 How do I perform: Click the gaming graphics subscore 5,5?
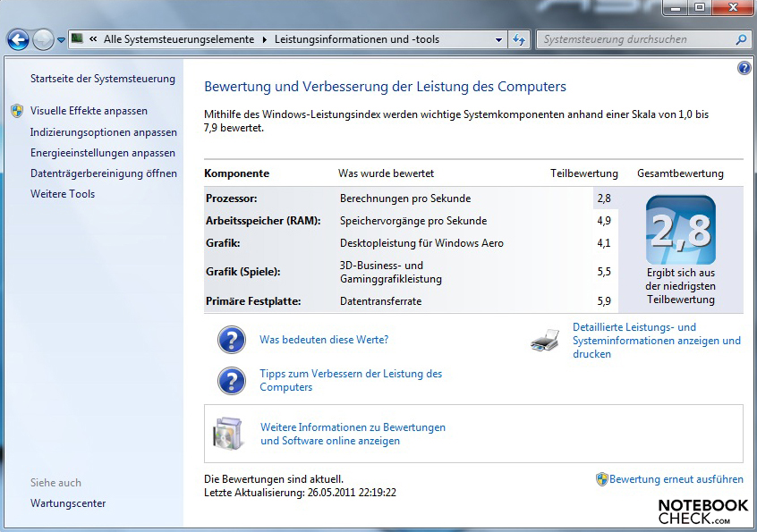click(x=604, y=272)
